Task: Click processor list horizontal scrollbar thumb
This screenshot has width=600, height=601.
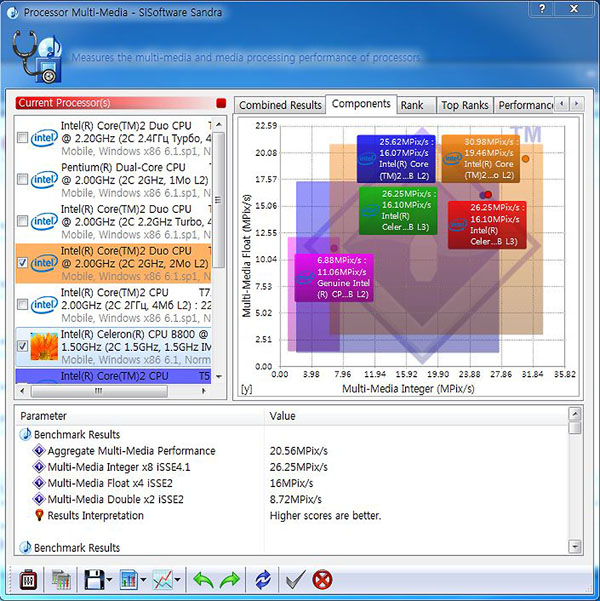Action: [99, 391]
